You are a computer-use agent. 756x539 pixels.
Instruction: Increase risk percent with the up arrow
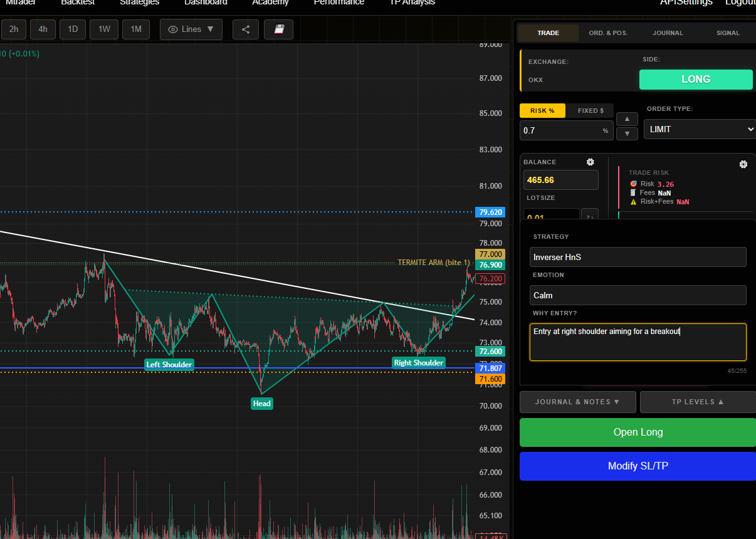(627, 119)
